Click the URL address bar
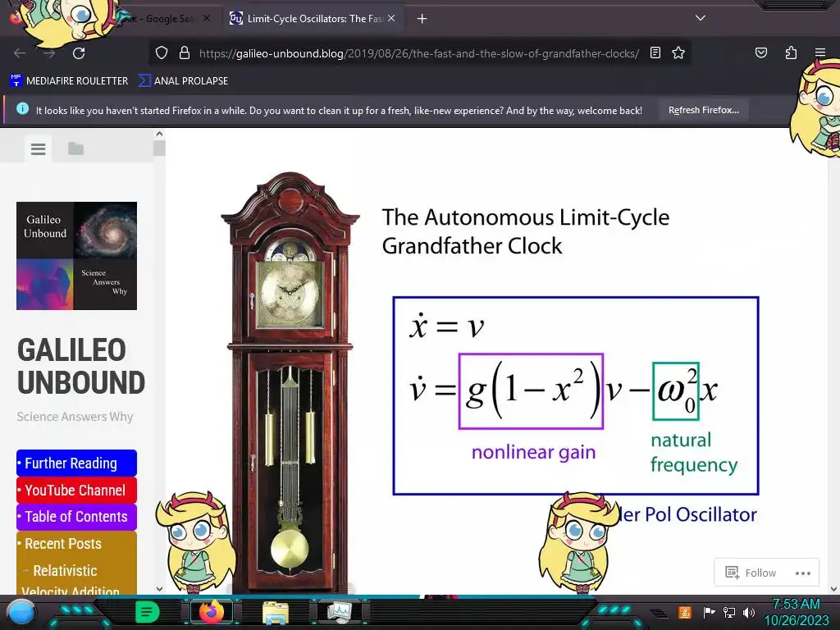Screen dimensions: 840x630 (418, 53)
